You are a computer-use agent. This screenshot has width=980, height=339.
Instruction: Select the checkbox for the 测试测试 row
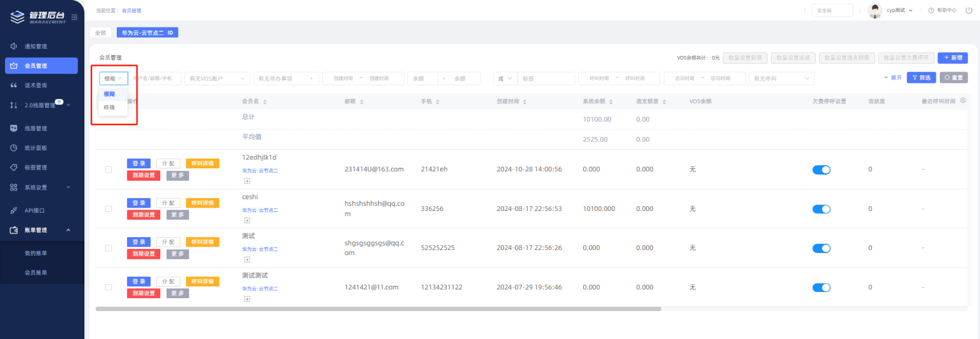click(x=108, y=288)
